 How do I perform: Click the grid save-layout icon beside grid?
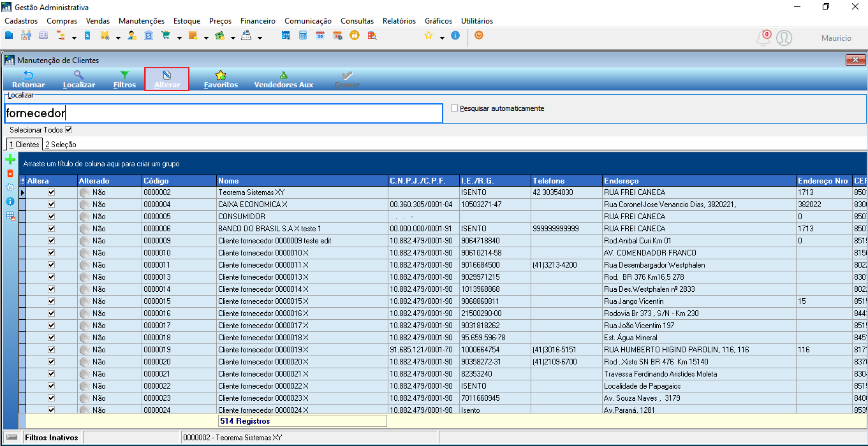(x=10, y=216)
